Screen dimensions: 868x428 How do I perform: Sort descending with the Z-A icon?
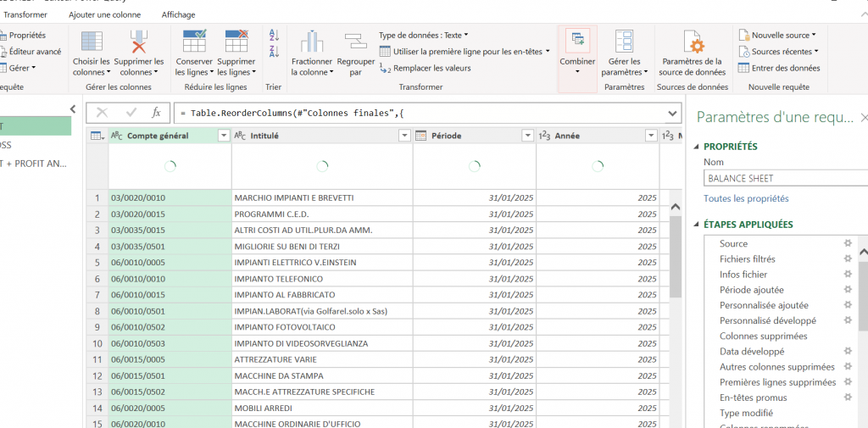(274, 52)
